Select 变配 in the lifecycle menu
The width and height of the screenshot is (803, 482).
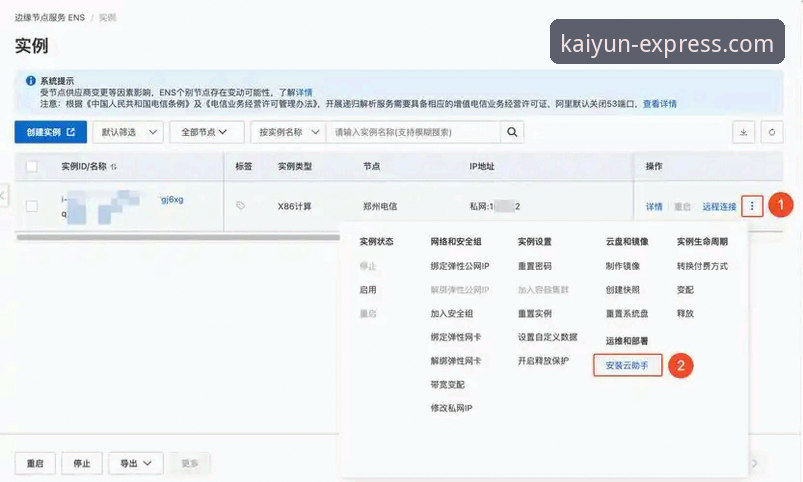685,290
